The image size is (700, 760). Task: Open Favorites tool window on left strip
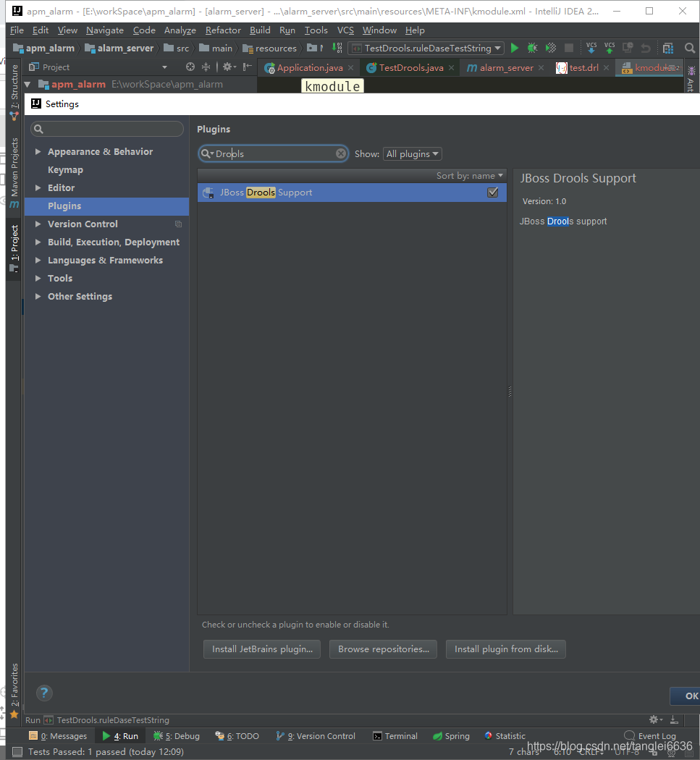(x=14, y=690)
